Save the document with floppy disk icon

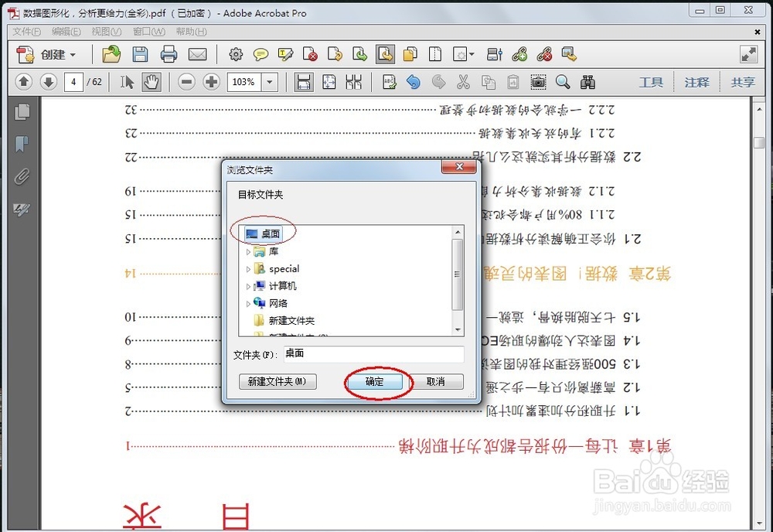pos(141,54)
